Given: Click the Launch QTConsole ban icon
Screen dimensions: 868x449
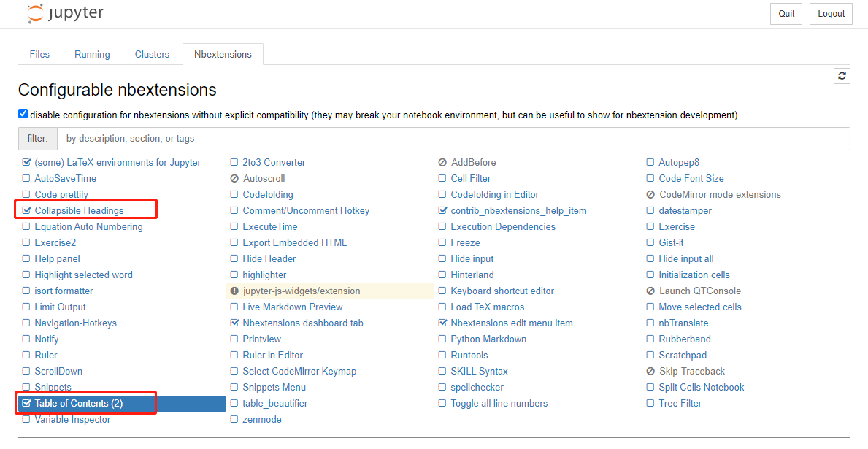Looking at the screenshot, I should pos(650,291).
